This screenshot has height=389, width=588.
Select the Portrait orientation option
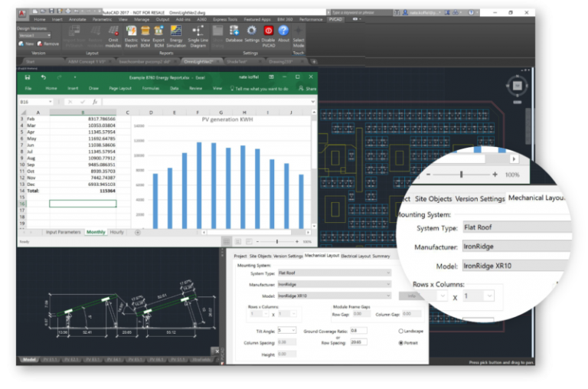(400, 343)
